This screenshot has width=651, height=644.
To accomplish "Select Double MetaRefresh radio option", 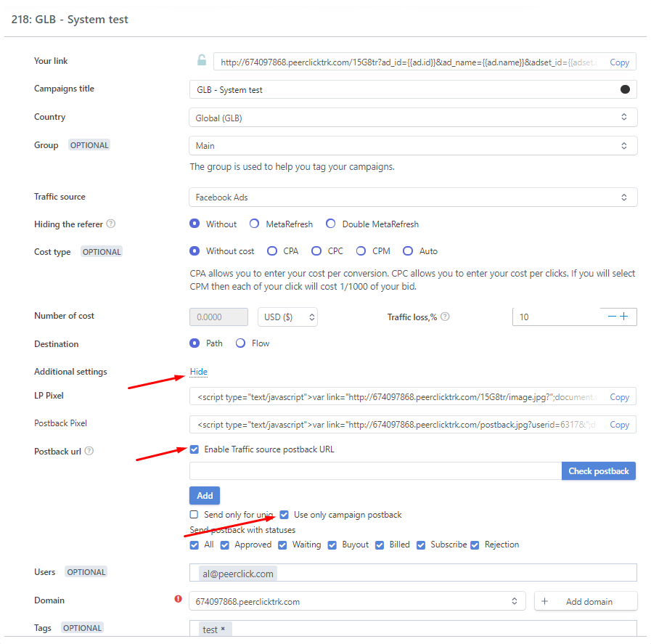I will pos(330,224).
